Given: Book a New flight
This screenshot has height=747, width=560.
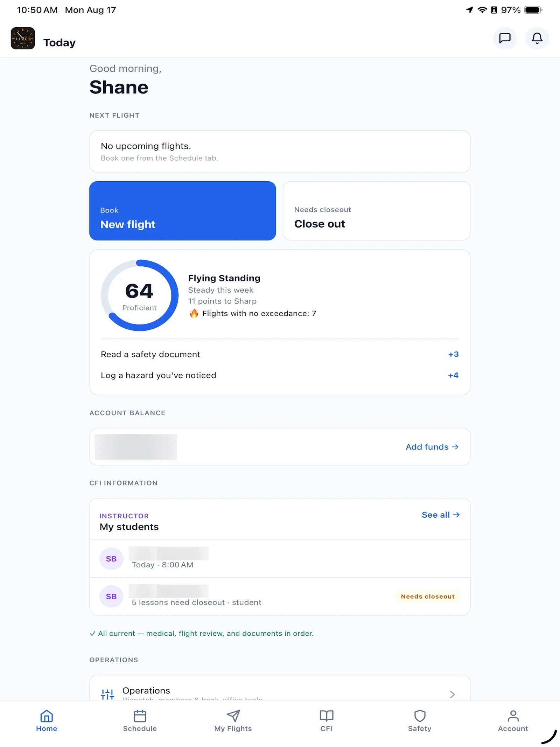Looking at the screenshot, I should tap(182, 211).
